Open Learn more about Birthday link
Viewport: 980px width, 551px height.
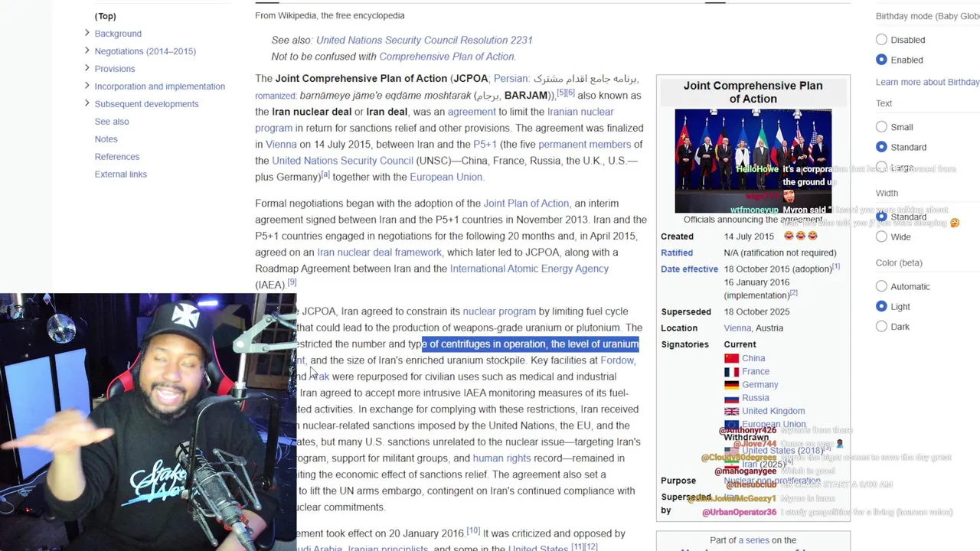pos(927,82)
